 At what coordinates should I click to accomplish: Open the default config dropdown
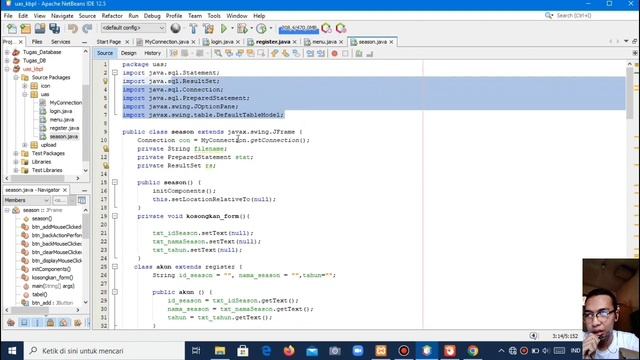point(133,28)
